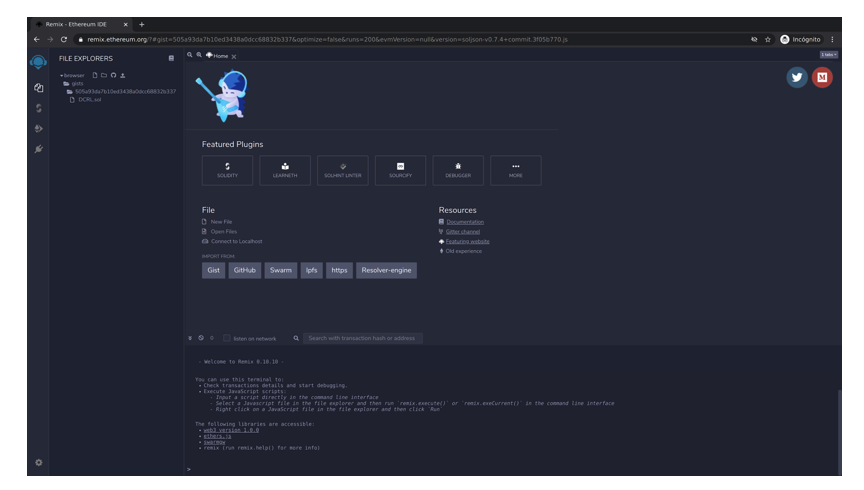Reload the browser page
The width and height of the screenshot is (864, 490).
tap(64, 39)
